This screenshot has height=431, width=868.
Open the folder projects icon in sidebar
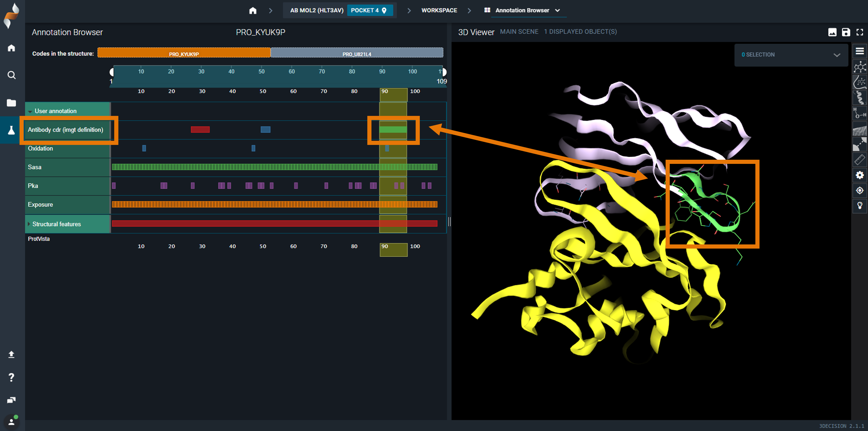coord(11,102)
